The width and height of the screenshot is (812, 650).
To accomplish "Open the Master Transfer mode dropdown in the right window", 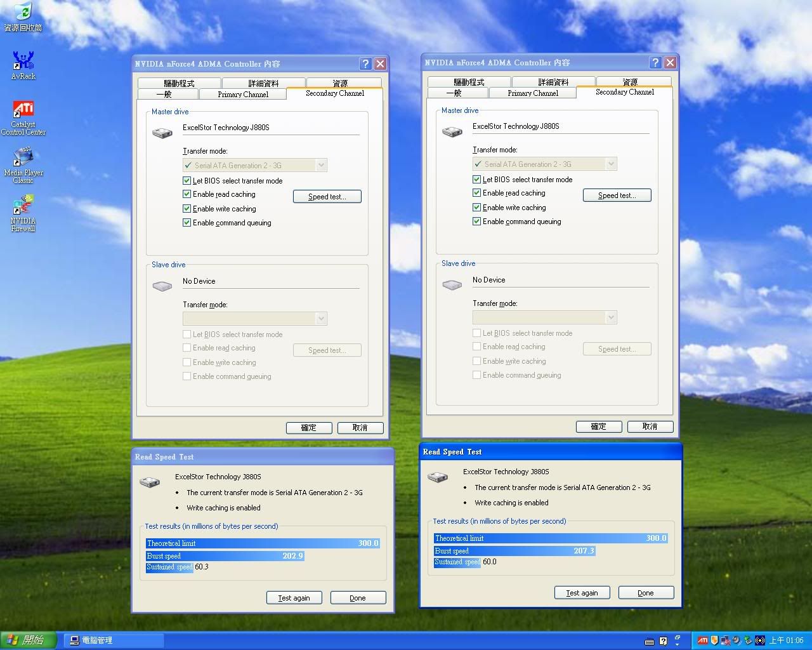I will tap(545, 164).
